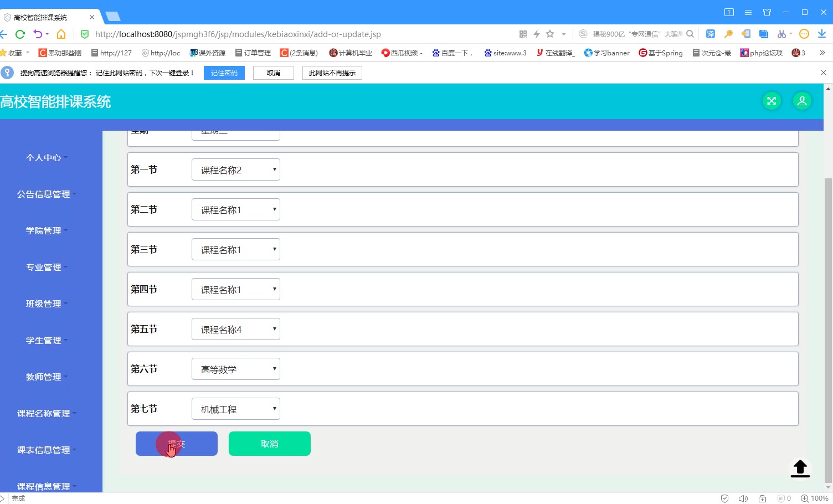Click the site security shield icon
The width and height of the screenshot is (833, 504).
coord(85,34)
